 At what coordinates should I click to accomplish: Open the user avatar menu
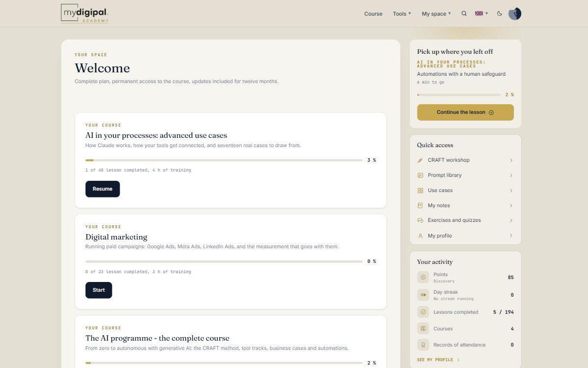[515, 14]
